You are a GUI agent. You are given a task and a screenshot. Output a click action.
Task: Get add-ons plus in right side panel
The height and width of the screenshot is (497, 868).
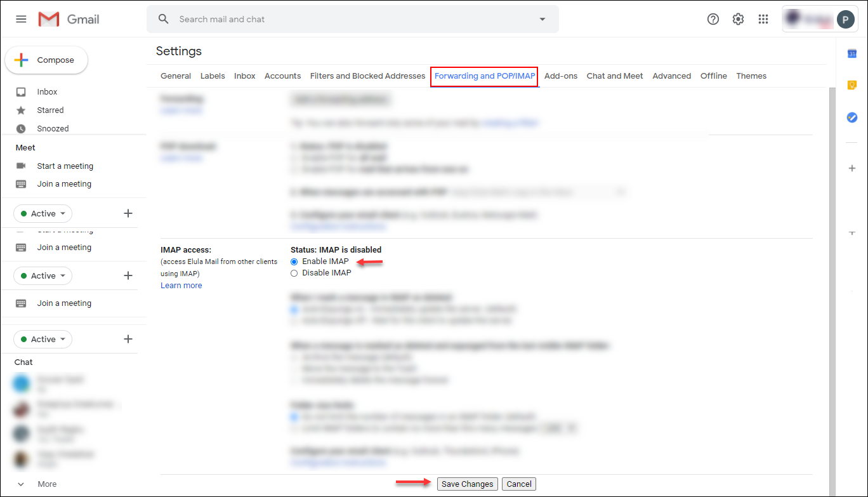pyautogui.click(x=852, y=168)
